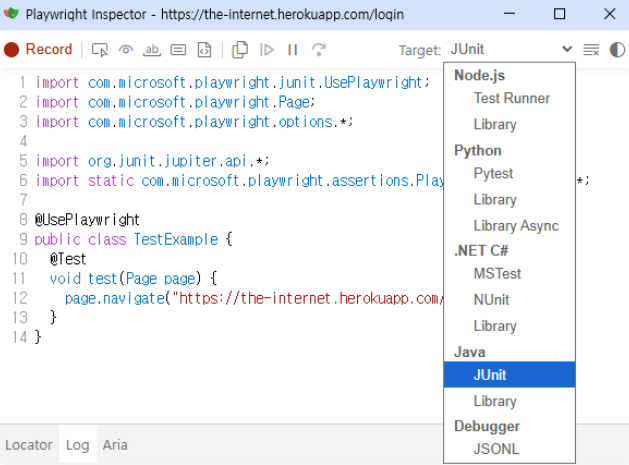Image resolution: width=629 pixels, height=465 pixels.
Task: Toggle the color theme icon
Action: [617, 50]
